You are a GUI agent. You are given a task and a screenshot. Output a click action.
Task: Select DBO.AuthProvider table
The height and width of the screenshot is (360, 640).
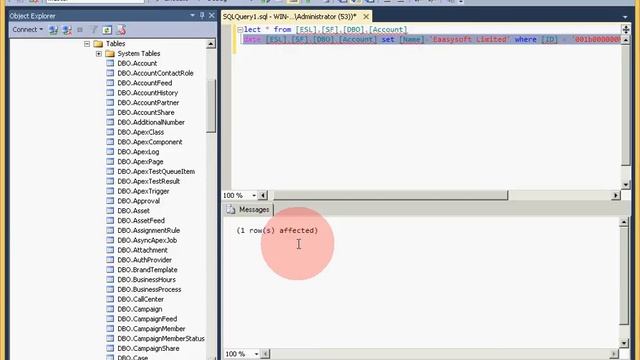click(x=144, y=260)
